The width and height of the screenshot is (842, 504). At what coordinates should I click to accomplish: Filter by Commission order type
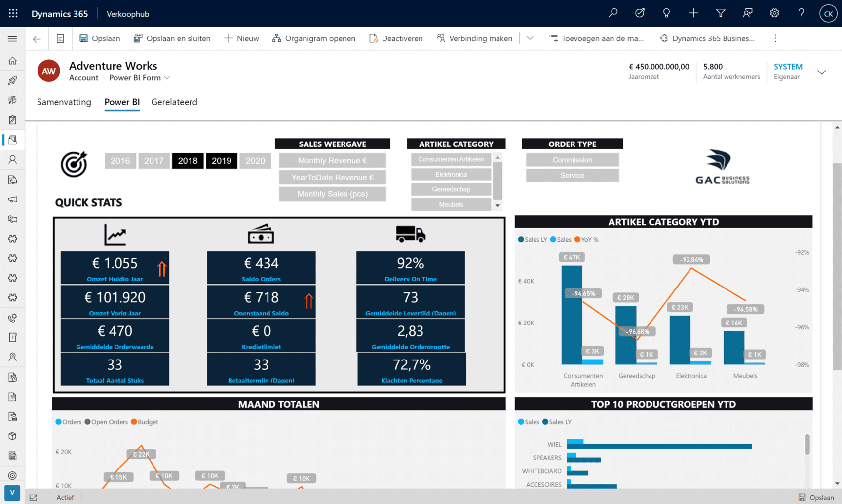point(573,160)
